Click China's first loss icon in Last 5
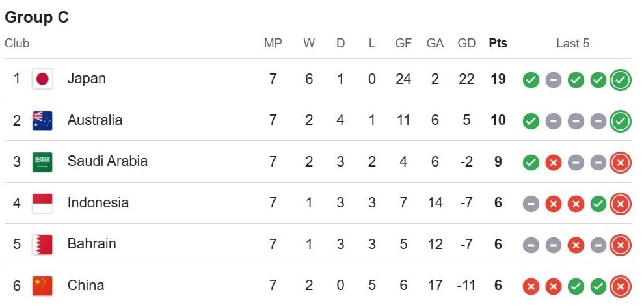Image resolution: width=644 pixels, height=307 pixels. (531, 286)
